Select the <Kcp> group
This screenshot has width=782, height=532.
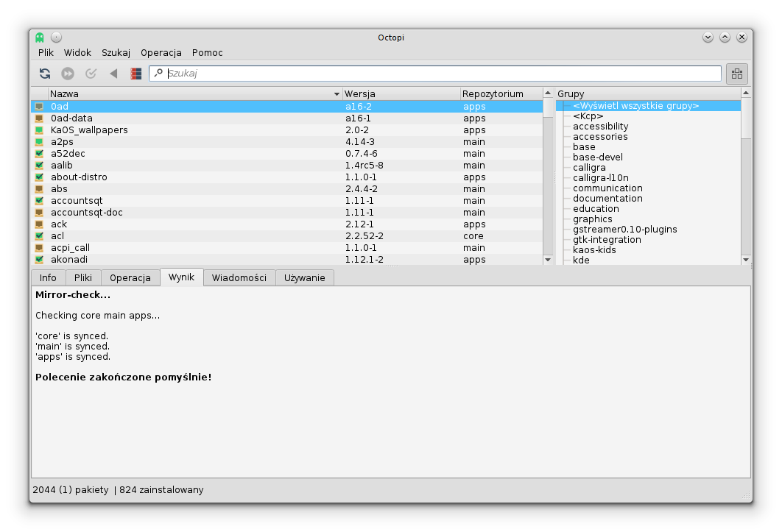coord(588,116)
